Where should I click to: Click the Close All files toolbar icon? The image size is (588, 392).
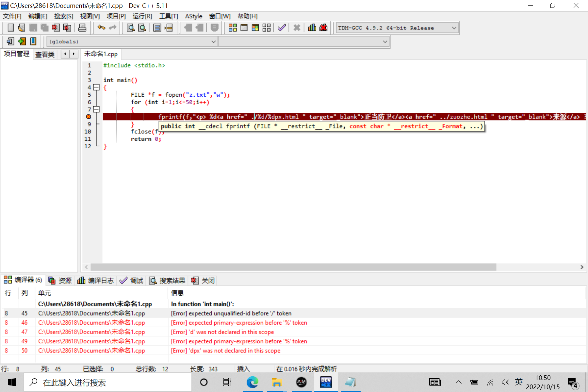coord(67,28)
